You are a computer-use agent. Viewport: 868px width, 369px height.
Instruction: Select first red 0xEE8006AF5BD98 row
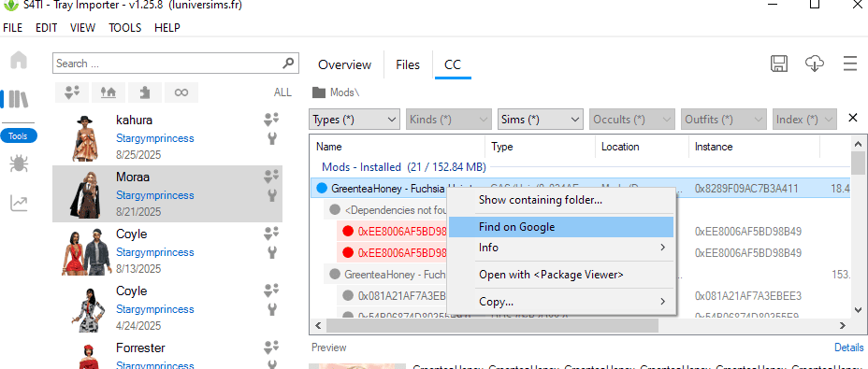point(393,232)
